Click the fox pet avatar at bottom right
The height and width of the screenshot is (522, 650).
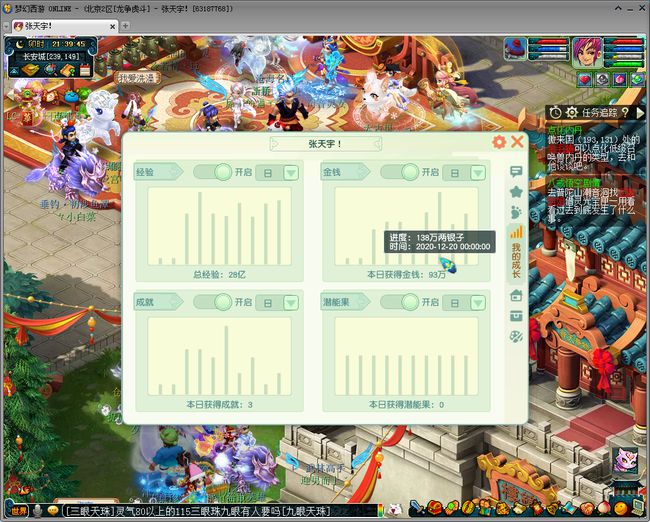point(625,461)
